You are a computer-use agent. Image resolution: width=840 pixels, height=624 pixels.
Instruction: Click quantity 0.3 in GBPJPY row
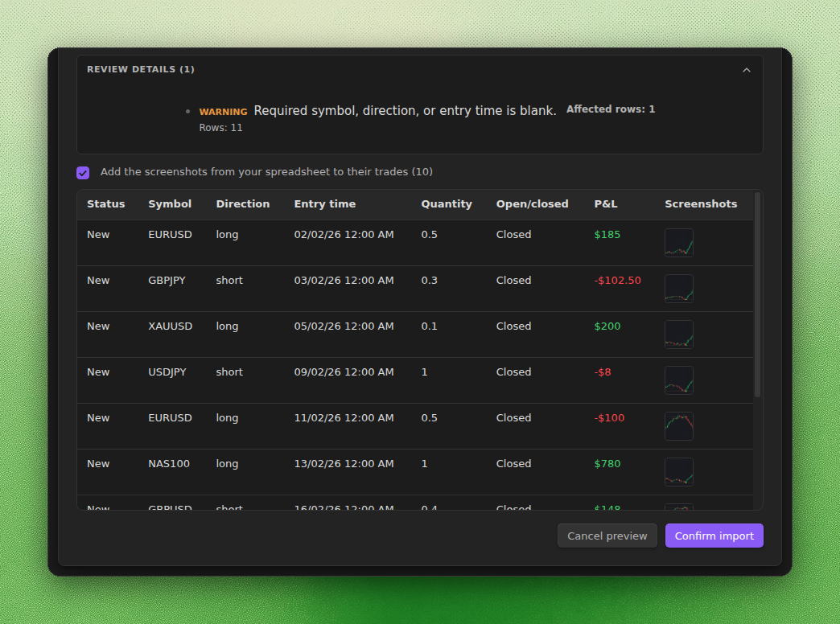[x=429, y=280]
